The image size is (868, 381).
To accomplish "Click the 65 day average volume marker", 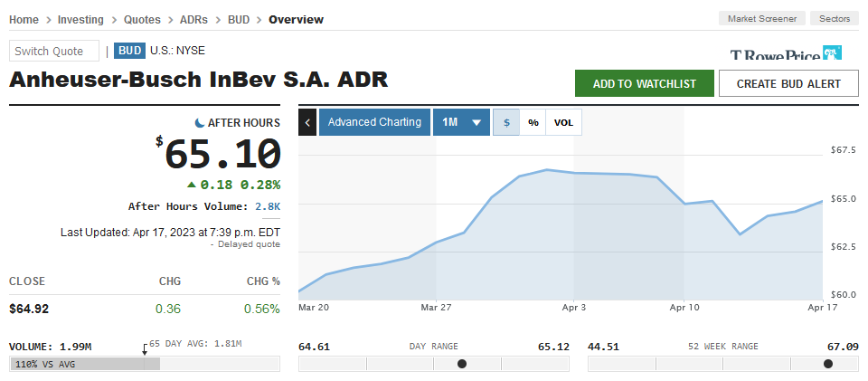I will pos(144,348).
